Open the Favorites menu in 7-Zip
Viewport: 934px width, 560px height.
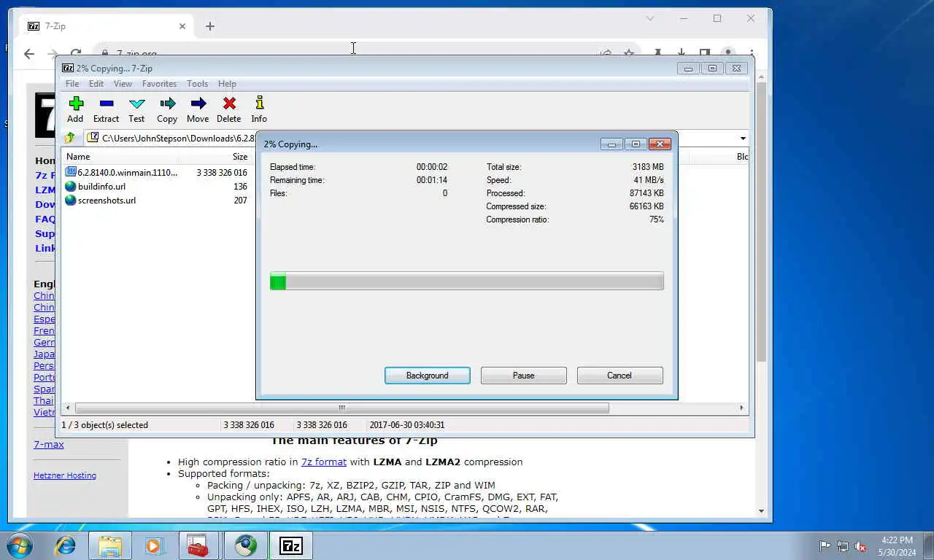159,84
